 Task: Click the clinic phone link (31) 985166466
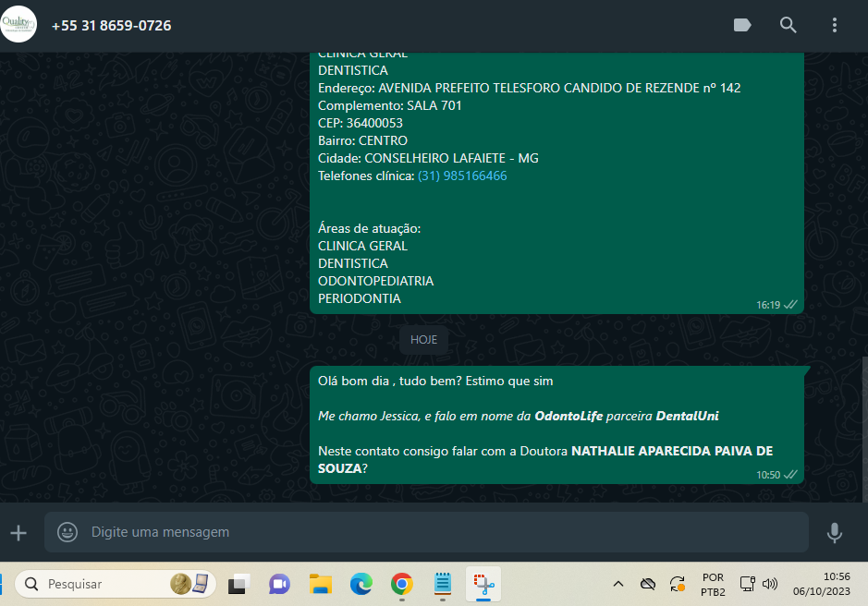click(462, 176)
